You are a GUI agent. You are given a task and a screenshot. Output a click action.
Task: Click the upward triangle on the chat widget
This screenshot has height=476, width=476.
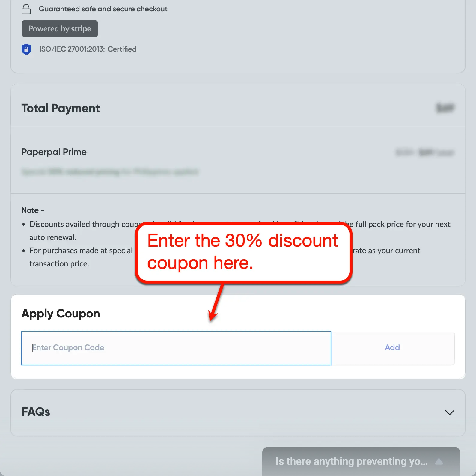(439, 461)
